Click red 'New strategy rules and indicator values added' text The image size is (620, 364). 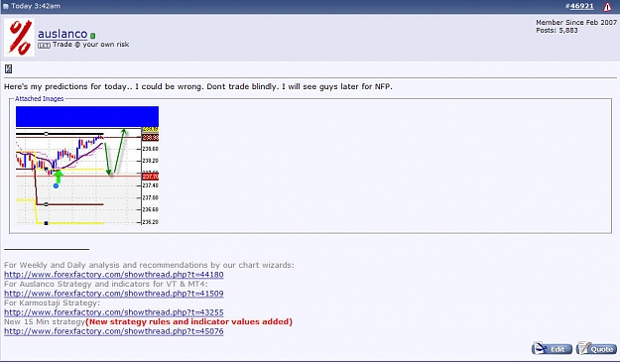pos(189,321)
